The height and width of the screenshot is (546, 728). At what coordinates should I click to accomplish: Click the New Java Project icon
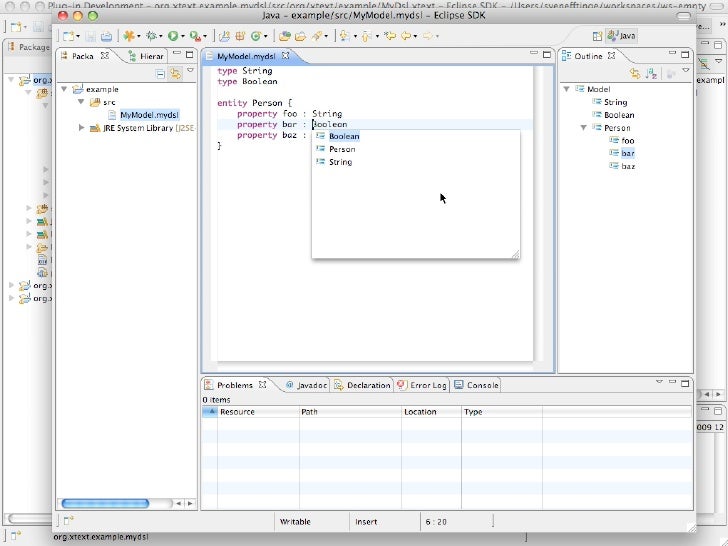pos(225,36)
